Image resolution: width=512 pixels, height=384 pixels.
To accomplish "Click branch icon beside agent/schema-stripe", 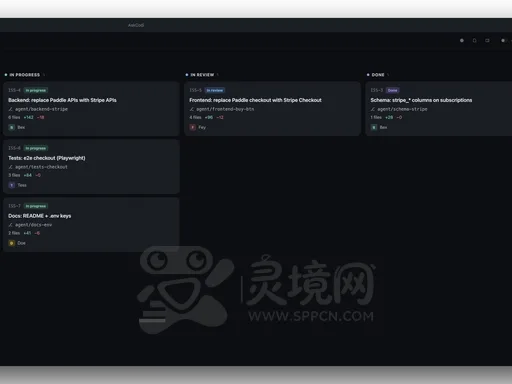I will 373,109.
